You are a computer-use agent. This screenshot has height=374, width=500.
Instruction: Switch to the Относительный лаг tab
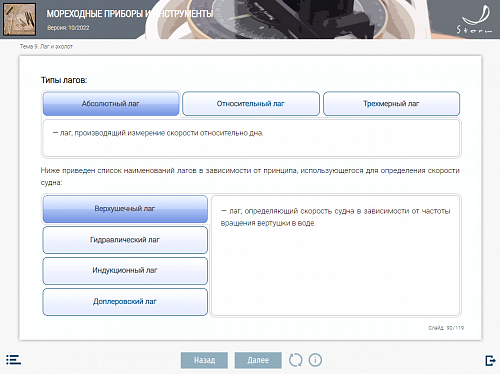[x=251, y=104]
